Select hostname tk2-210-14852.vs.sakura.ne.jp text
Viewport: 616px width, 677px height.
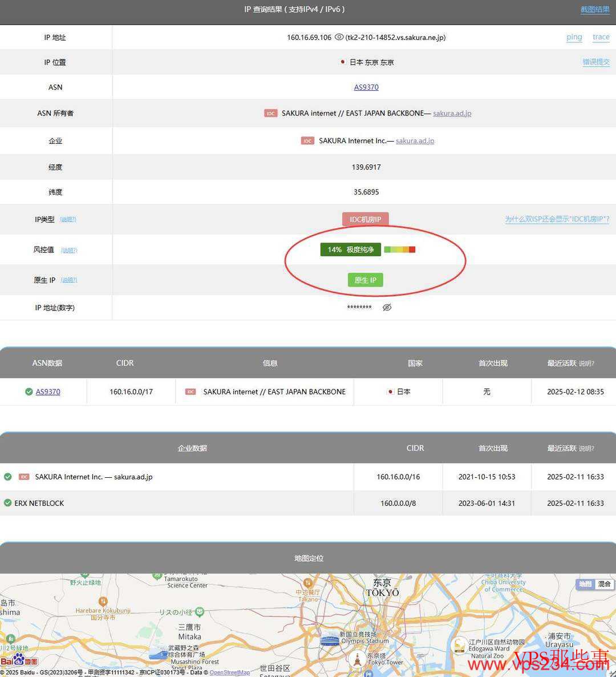pyautogui.click(x=396, y=38)
